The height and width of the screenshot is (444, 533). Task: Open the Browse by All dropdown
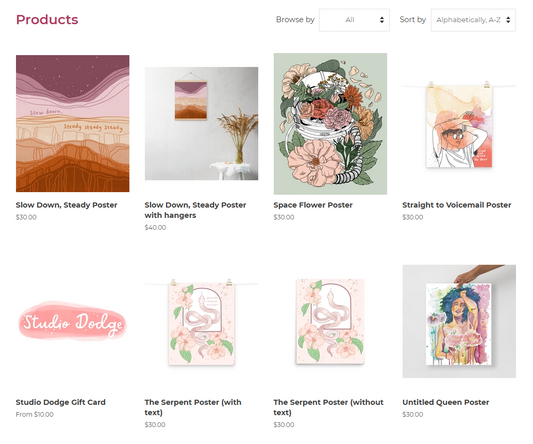pyautogui.click(x=354, y=20)
